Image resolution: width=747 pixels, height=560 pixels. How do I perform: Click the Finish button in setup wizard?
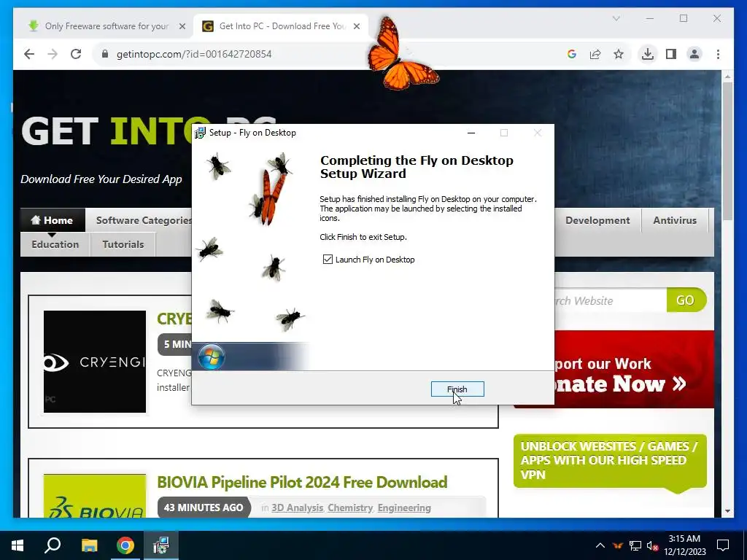point(457,389)
